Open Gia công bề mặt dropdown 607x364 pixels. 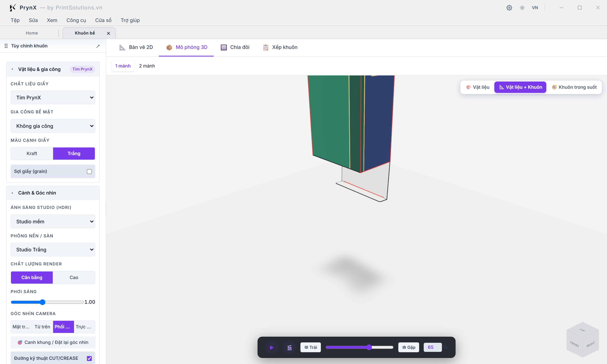[x=53, y=126]
